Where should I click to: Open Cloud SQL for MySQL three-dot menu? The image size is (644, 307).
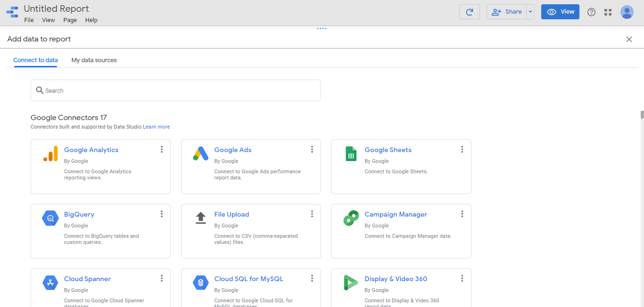coord(312,278)
